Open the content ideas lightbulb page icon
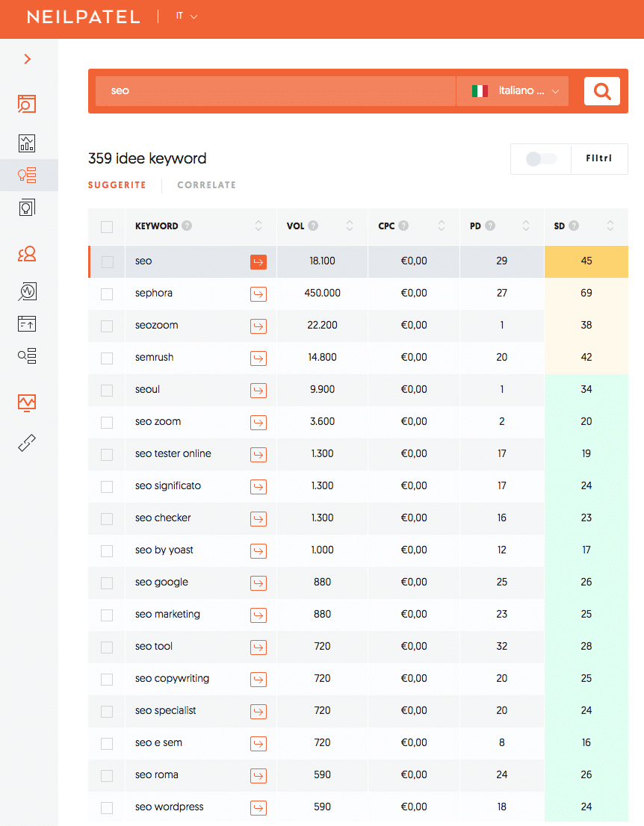Screen dimensions: 644x826 click(x=27, y=208)
